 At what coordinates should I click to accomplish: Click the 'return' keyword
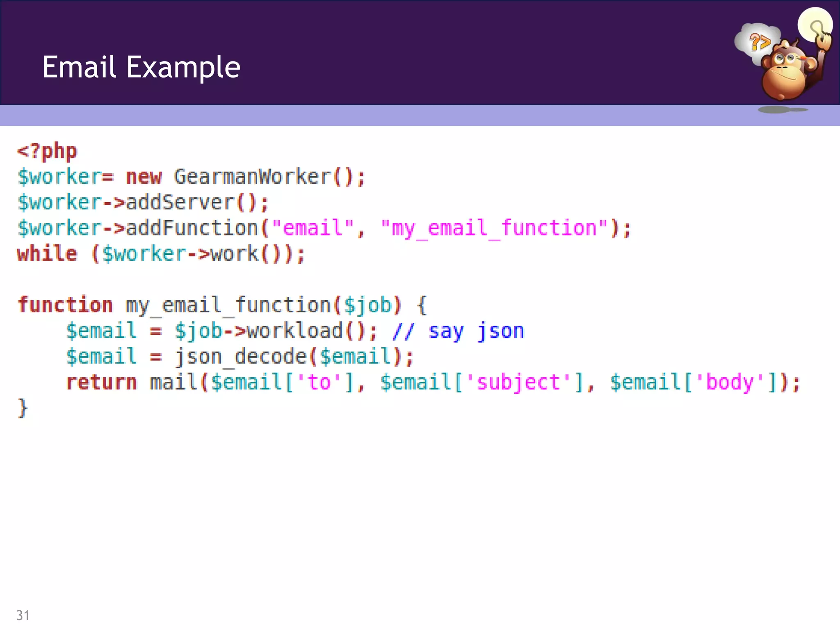point(101,382)
